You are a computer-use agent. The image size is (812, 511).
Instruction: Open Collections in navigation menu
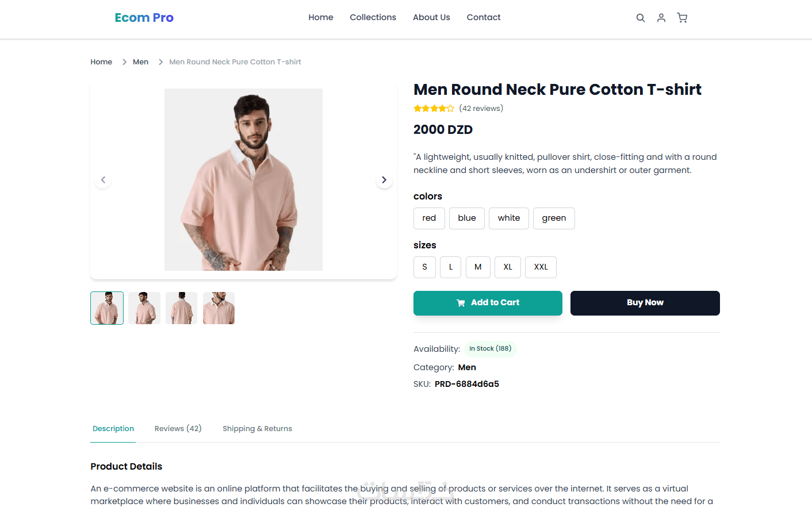pos(373,17)
